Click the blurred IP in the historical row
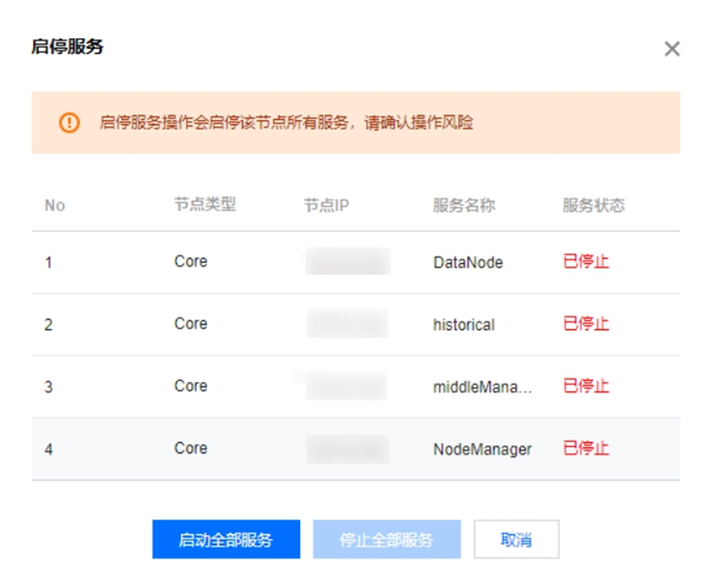The image size is (712, 588). click(x=347, y=324)
